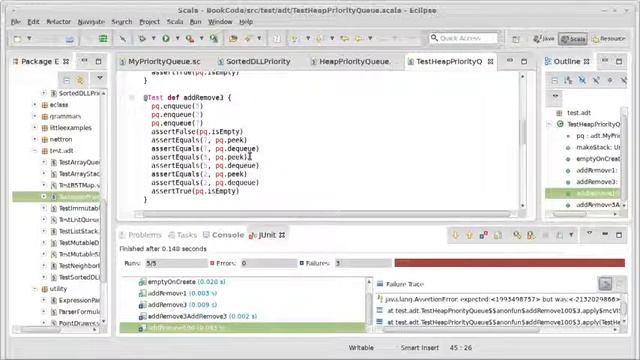Maximize the editor area

point(524,61)
